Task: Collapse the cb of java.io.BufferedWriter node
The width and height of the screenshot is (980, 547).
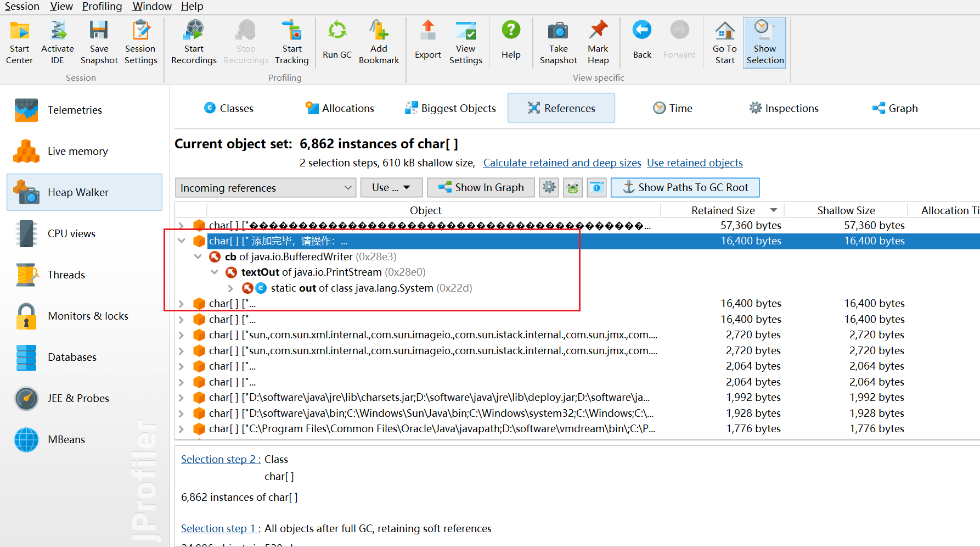Action: coord(198,256)
